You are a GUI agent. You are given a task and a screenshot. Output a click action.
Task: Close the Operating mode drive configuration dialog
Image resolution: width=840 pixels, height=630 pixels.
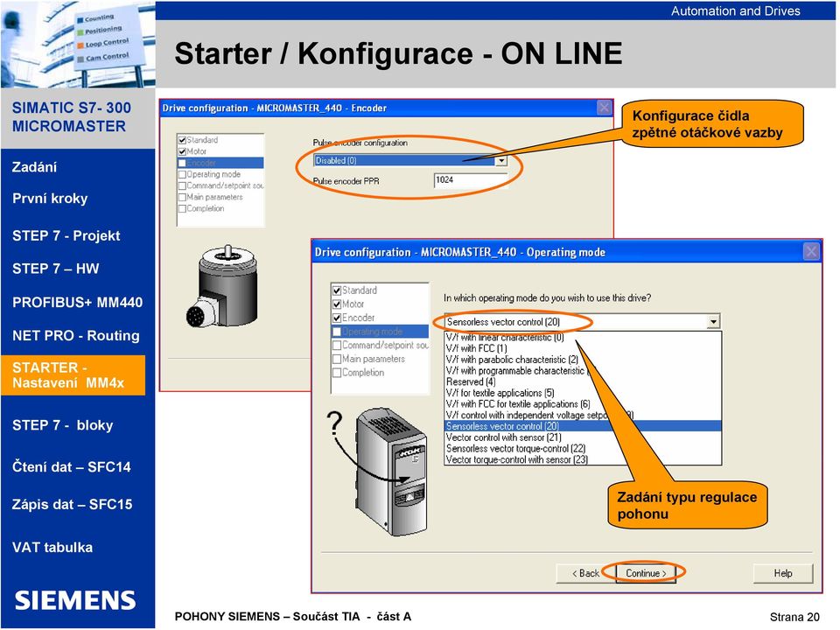(x=811, y=251)
